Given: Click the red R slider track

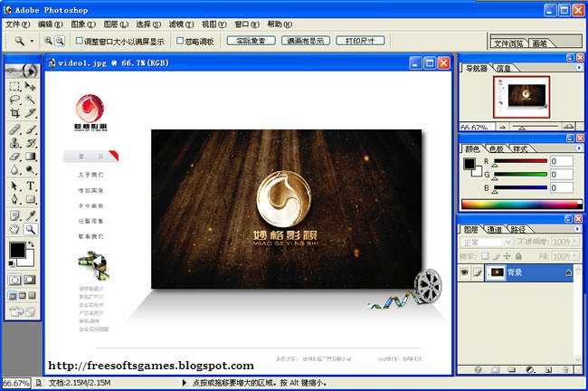Looking at the screenshot, I should [520, 161].
